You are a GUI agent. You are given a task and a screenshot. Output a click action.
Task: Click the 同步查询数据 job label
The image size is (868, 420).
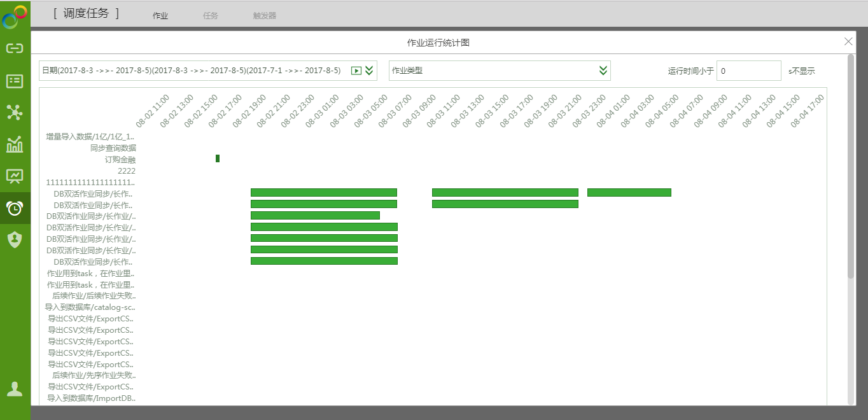pyautogui.click(x=113, y=148)
